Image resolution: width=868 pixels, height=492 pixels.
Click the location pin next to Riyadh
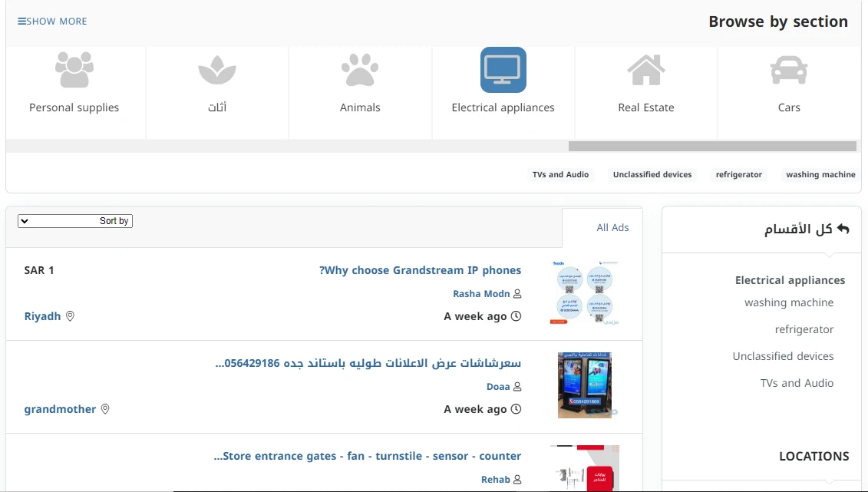pos(70,316)
